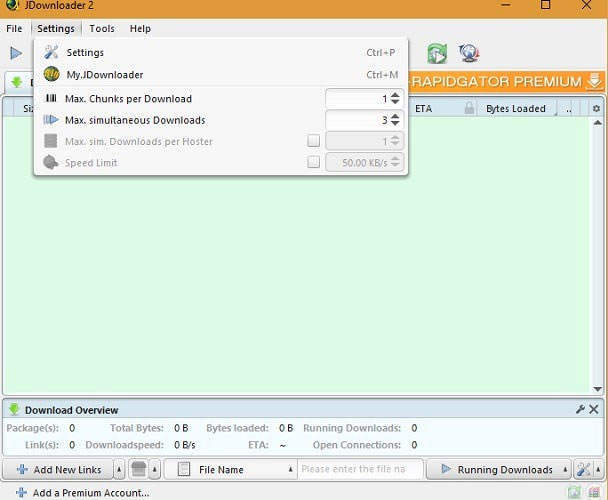Close the Settings menu in menu bar
Viewport: 608px width, 500px height.
(56, 29)
